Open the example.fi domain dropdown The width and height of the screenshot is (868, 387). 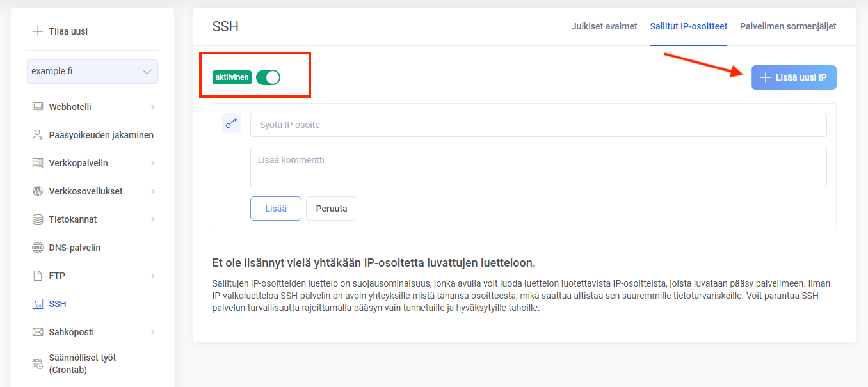92,72
